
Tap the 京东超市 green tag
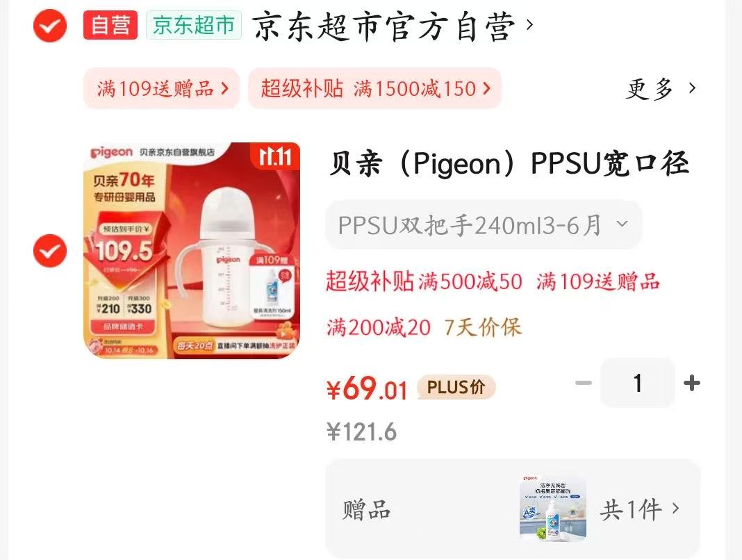click(194, 25)
